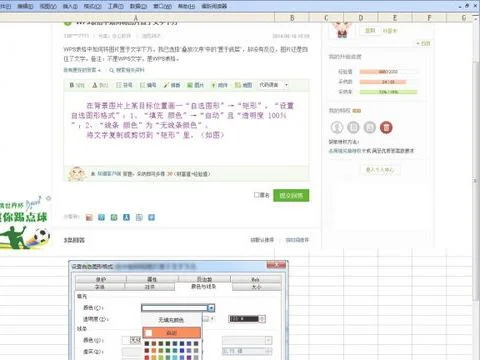Select column F header
This screenshot has height=360, width=480.
tap(429, 18)
